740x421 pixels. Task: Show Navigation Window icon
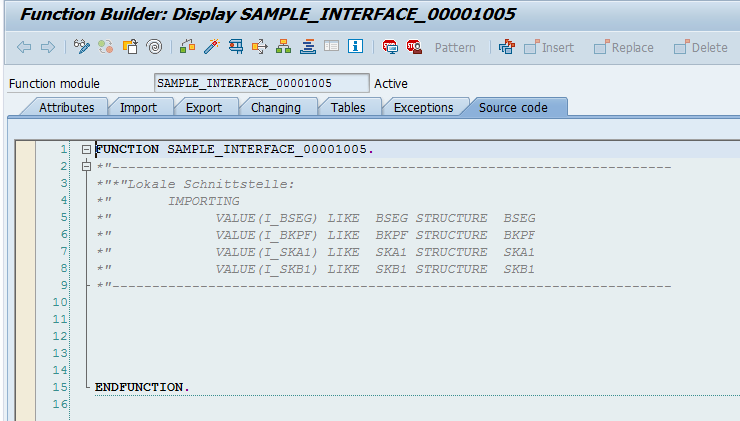coord(308,46)
